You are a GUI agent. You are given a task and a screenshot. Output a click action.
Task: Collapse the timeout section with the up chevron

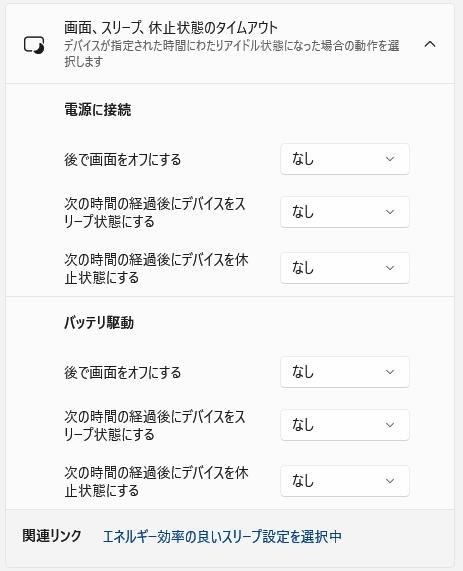[430, 44]
